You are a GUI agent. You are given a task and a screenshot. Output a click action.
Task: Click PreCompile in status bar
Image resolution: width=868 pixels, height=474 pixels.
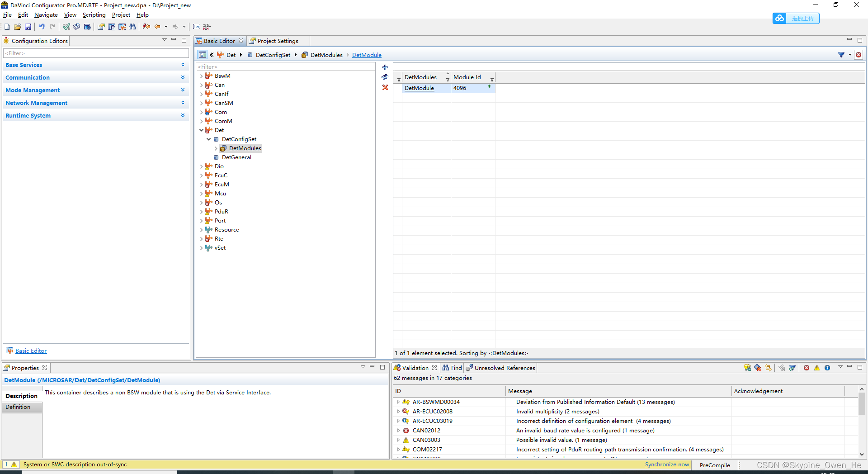(714, 465)
